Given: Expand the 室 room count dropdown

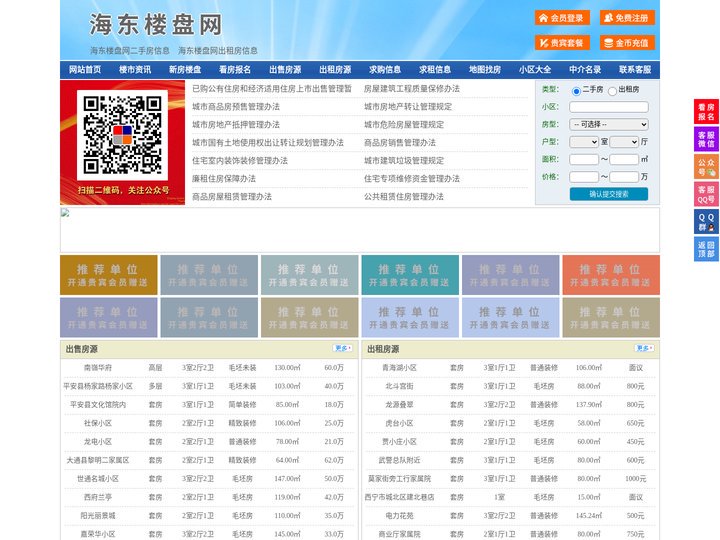Looking at the screenshot, I should tap(584, 142).
